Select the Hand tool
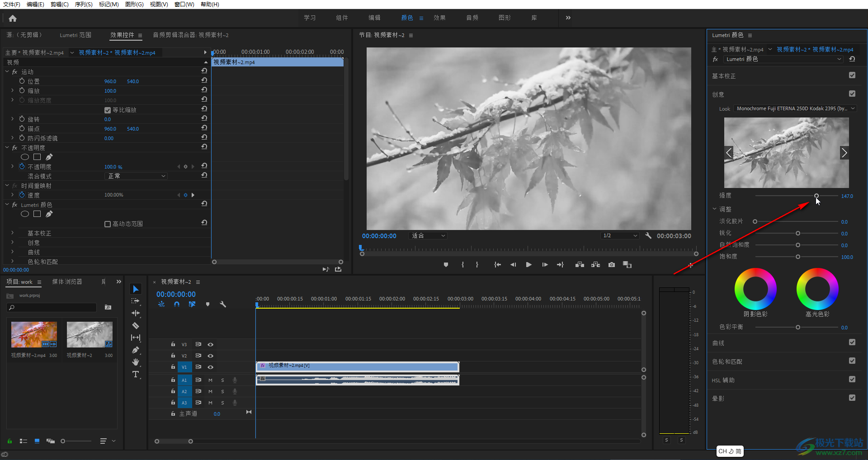The width and height of the screenshot is (868, 460). pyautogui.click(x=136, y=362)
